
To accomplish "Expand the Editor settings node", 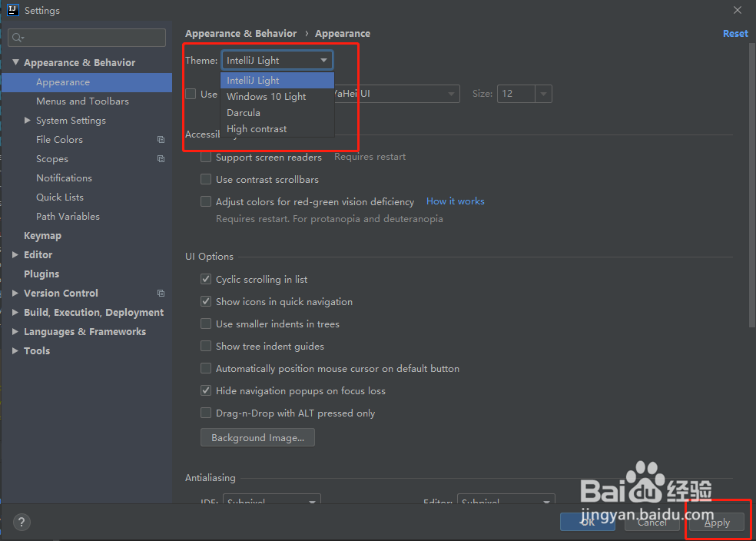I will click(x=15, y=254).
